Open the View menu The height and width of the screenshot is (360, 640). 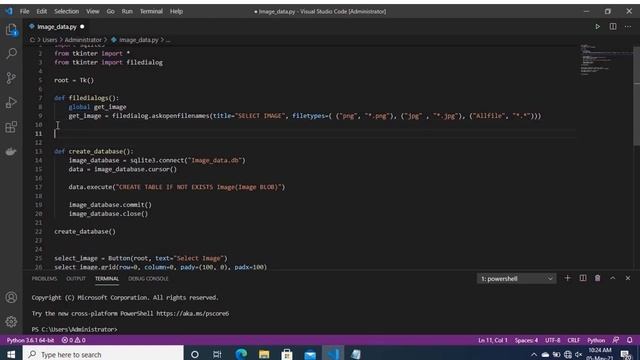[93, 11]
